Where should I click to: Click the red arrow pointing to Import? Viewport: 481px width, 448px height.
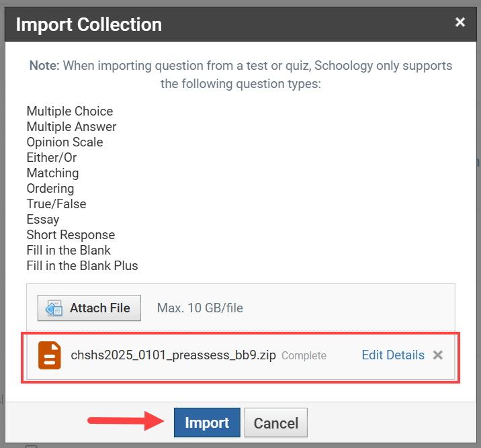(126, 422)
